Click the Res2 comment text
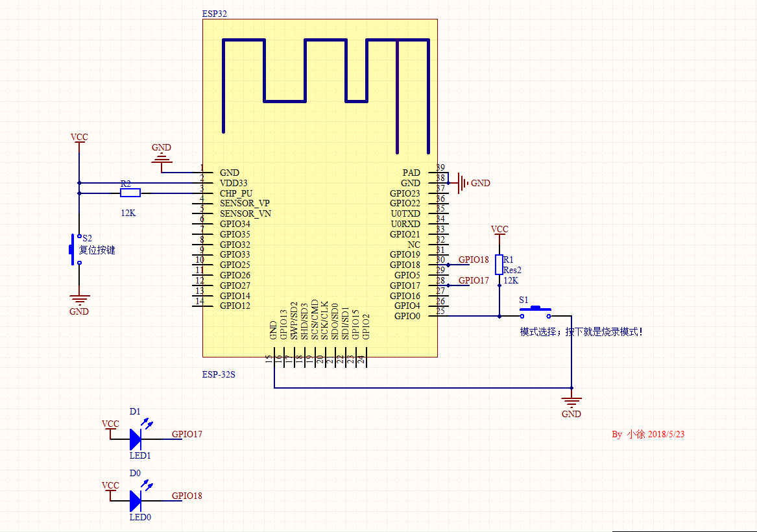 [x=512, y=270]
